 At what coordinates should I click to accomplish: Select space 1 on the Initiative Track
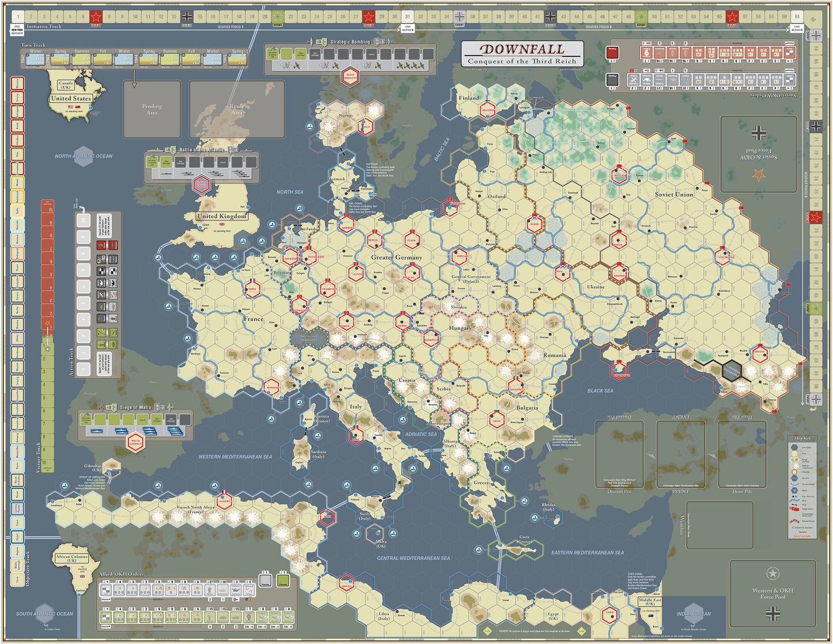point(17,17)
